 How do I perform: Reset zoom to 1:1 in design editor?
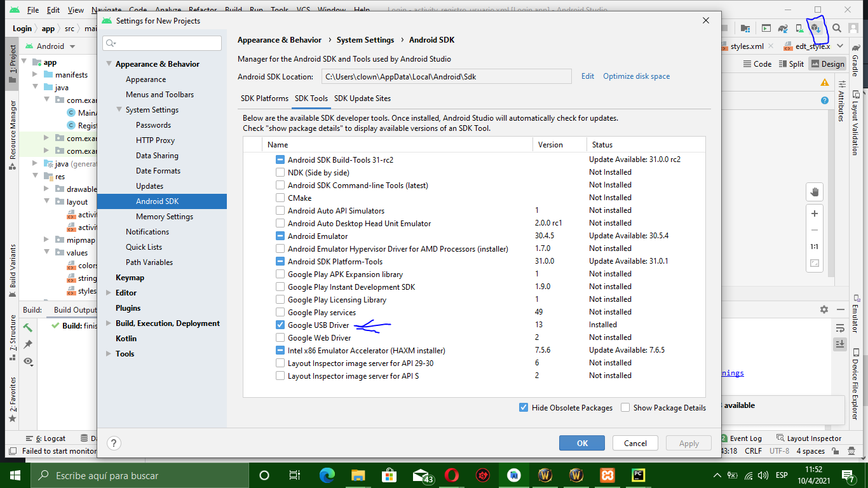click(x=814, y=247)
